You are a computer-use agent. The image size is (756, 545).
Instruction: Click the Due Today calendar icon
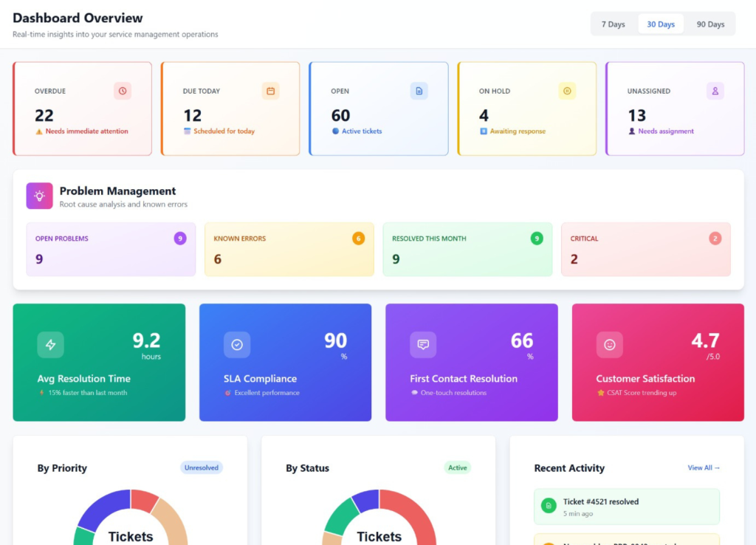(270, 91)
